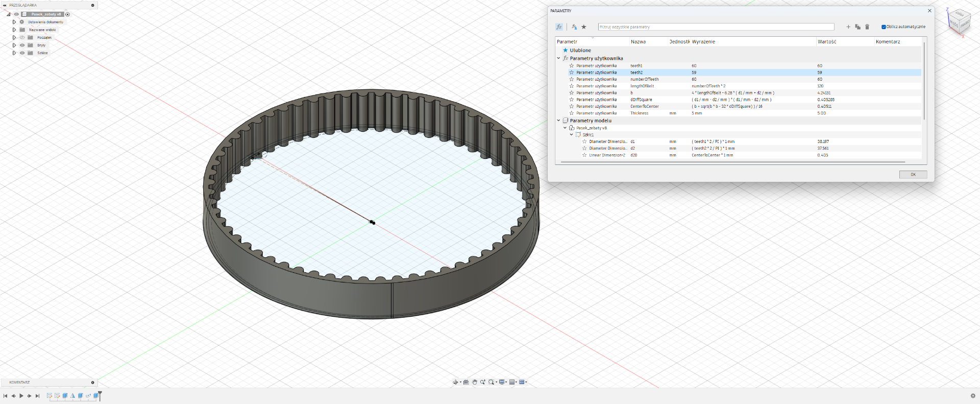Hide the Bryły folder

point(22,45)
